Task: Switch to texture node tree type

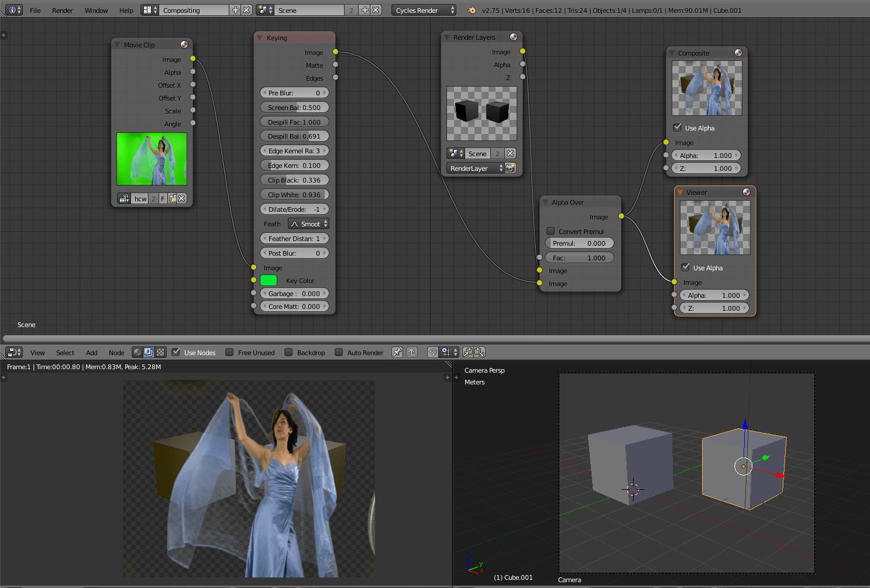Action: [x=160, y=352]
